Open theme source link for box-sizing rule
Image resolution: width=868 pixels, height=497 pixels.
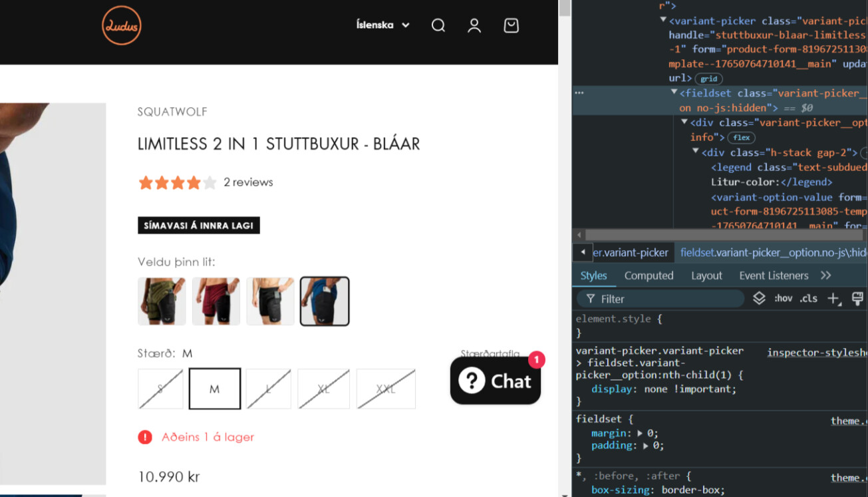tap(849, 478)
